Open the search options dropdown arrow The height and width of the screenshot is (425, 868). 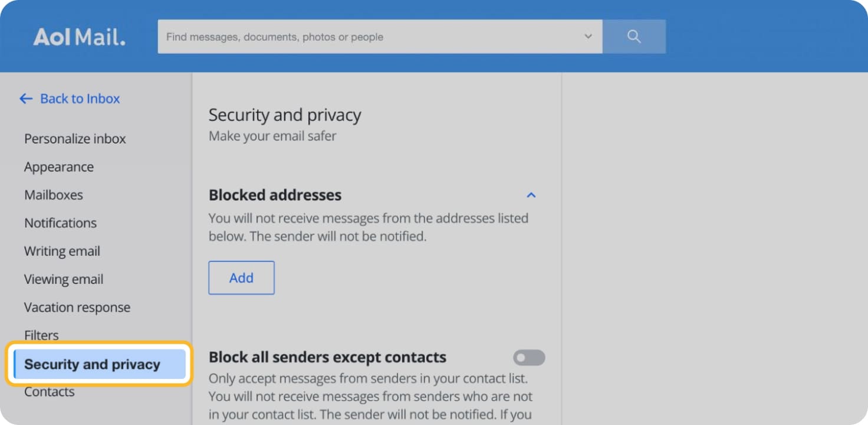(588, 37)
